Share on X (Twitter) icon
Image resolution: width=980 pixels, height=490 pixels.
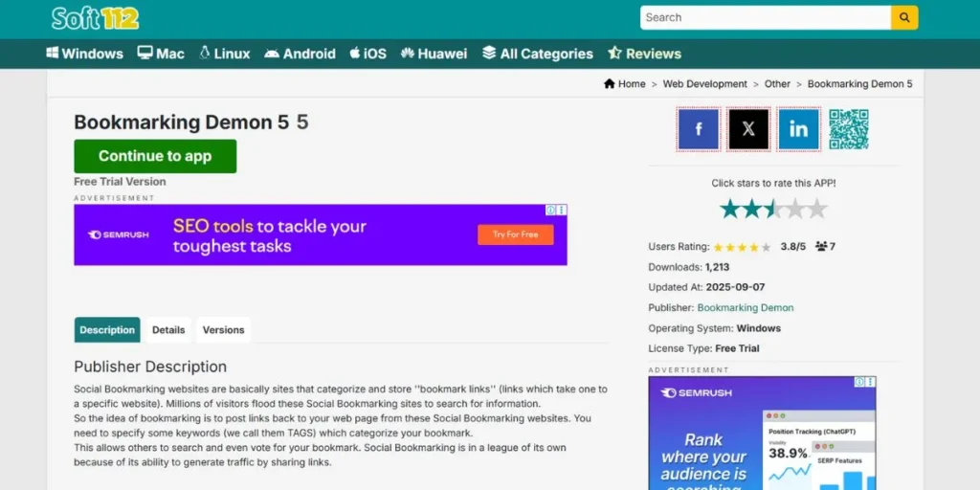coord(748,129)
